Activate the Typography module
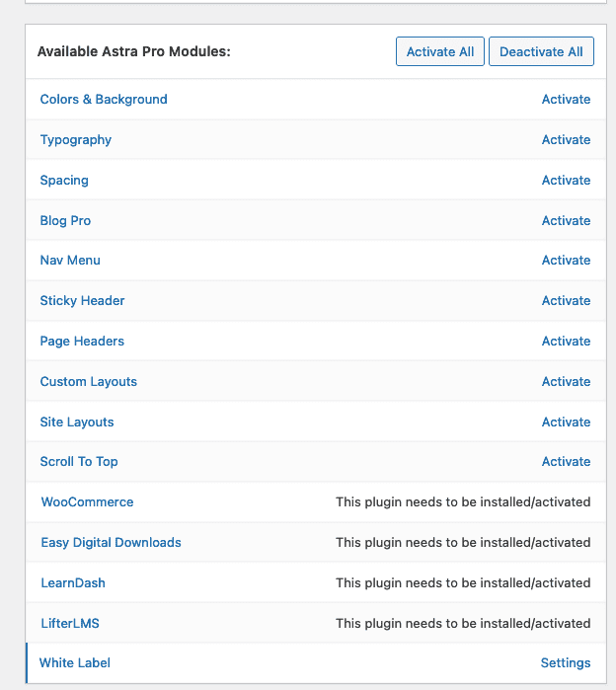Viewport: 616px width, 690px height. pyautogui.click(x=566, y=140)
